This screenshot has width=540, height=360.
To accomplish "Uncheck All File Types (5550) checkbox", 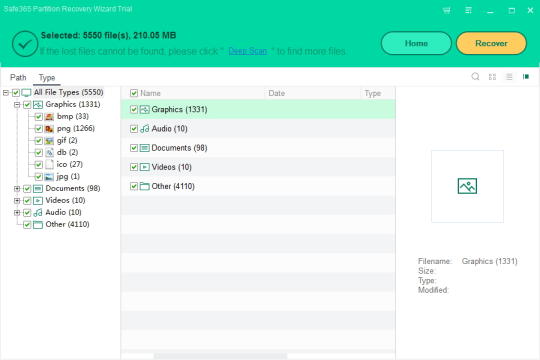I will click(x=16, y=93).
